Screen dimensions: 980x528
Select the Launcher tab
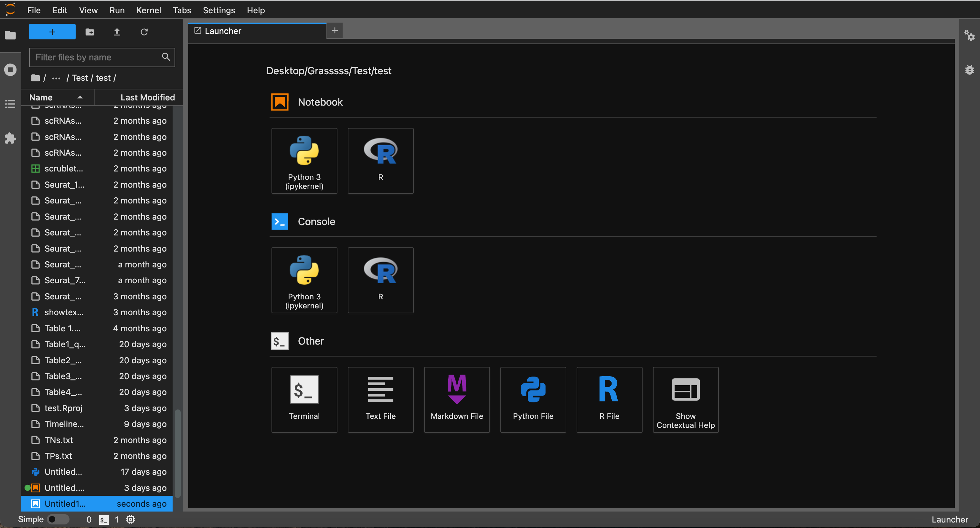pos(258,31)
